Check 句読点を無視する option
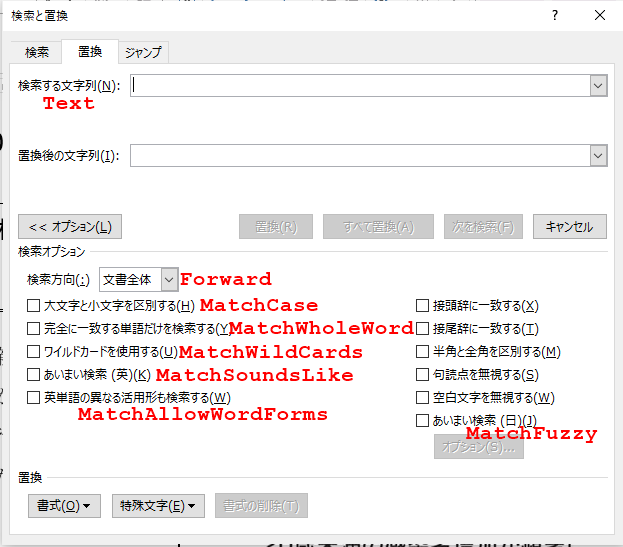 (x=422, y=375)
